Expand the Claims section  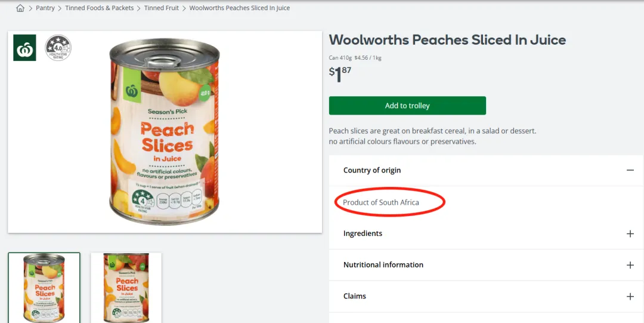coord(355,296)
